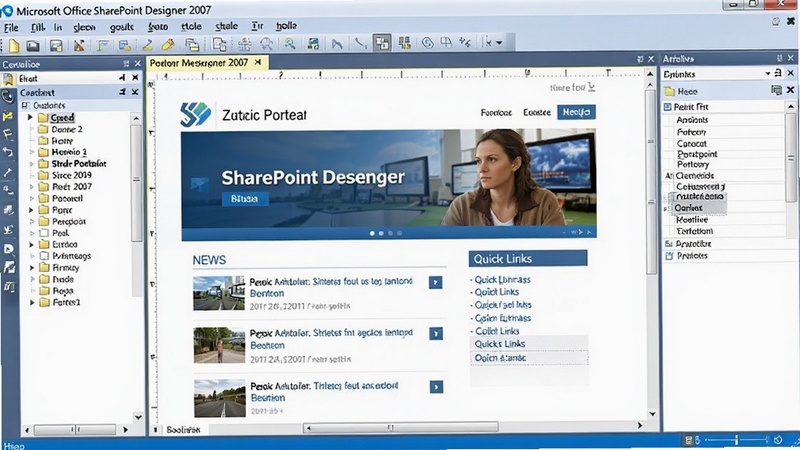
Task: Click the third news thumbnail image
Action: point(219,398)
